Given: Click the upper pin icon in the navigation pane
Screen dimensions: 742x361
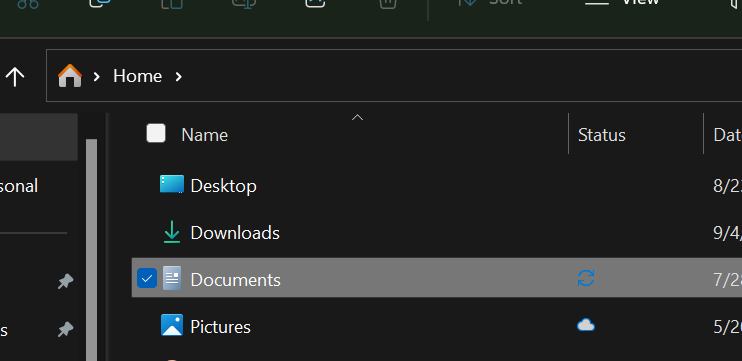Looking at the screenshot, I should pyautogui.click(x=65, y=282).
